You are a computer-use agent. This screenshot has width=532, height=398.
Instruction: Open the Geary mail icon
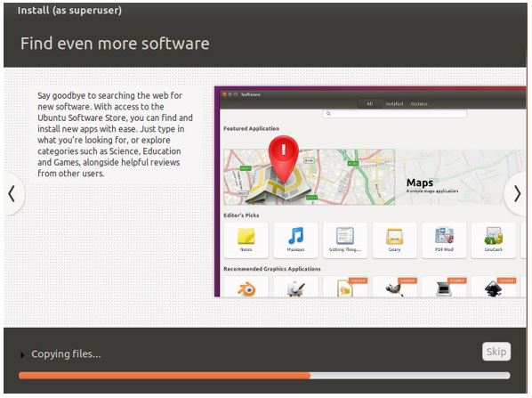pyautogui.click(x=394, y=240)
